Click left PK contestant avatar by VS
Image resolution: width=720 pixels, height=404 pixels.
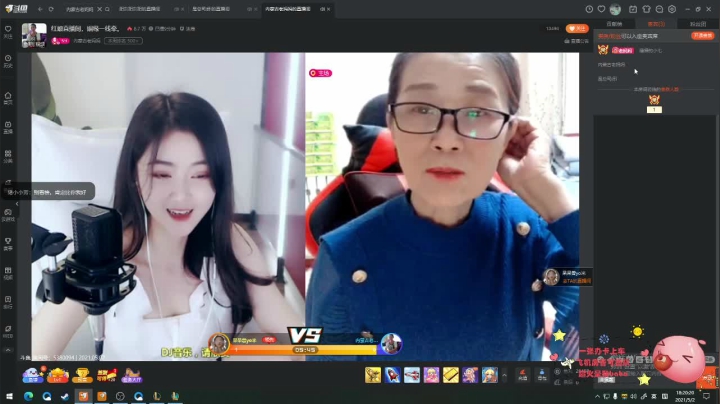(219, 343)
